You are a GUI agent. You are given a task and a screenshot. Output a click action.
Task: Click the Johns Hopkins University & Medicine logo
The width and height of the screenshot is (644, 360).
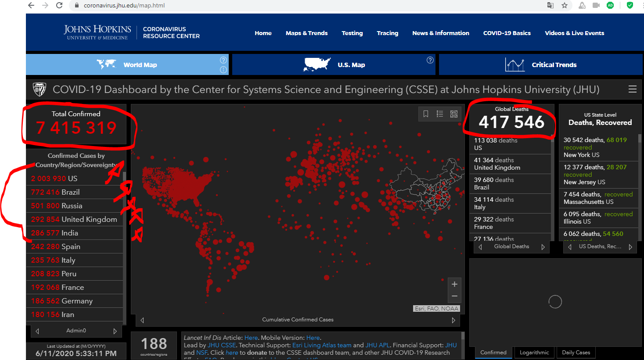[97, 32]
